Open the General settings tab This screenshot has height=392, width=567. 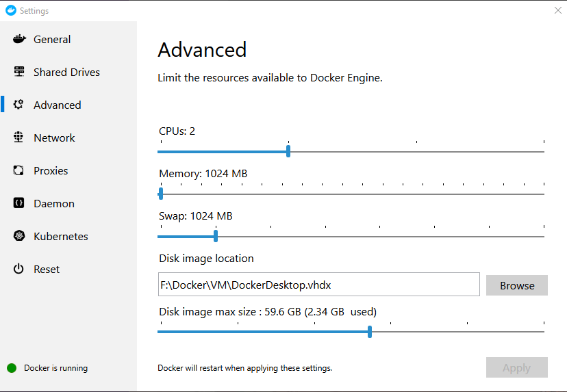(52, 39)
